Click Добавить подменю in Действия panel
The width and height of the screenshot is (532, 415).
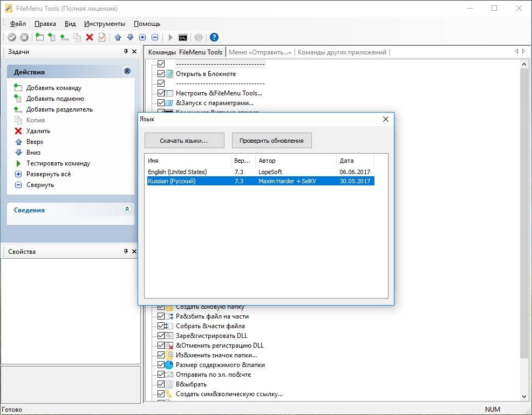click(x=55, y=99)
